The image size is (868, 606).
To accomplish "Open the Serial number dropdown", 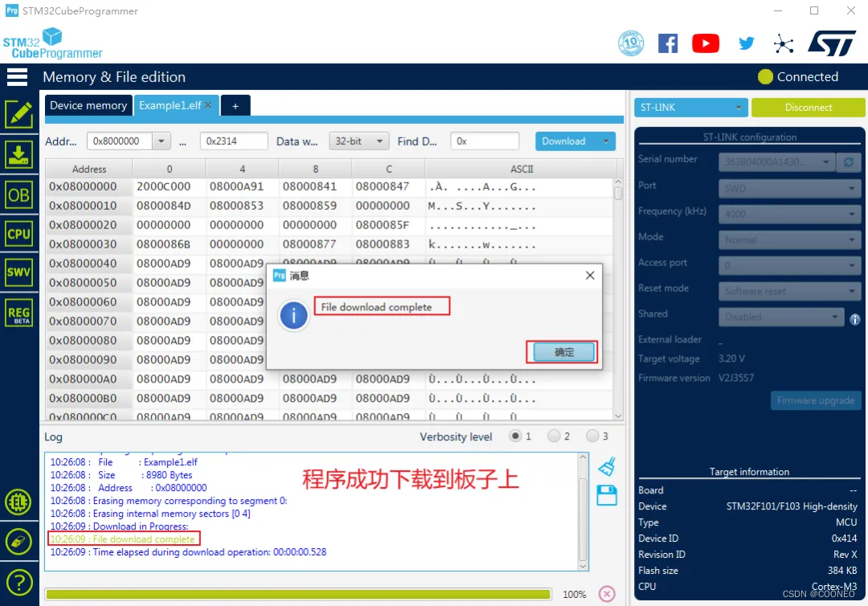I will coord(776,162).
